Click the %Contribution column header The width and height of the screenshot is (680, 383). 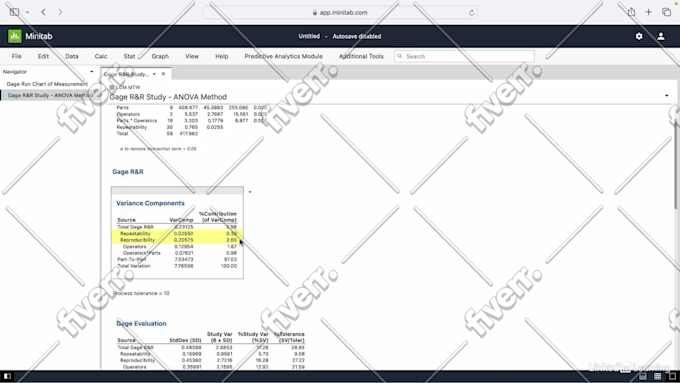pos(218,217)
